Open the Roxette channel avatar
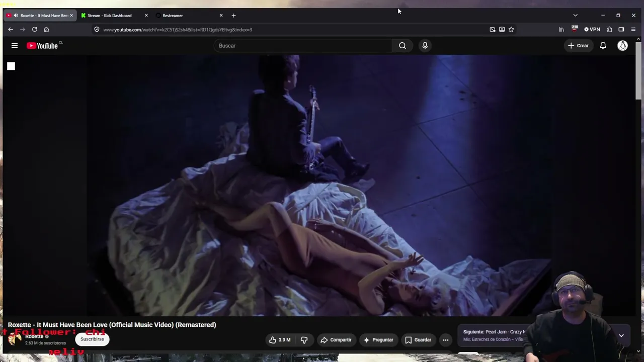This screenshot has height=362, width=644. [x=15, y=339]
